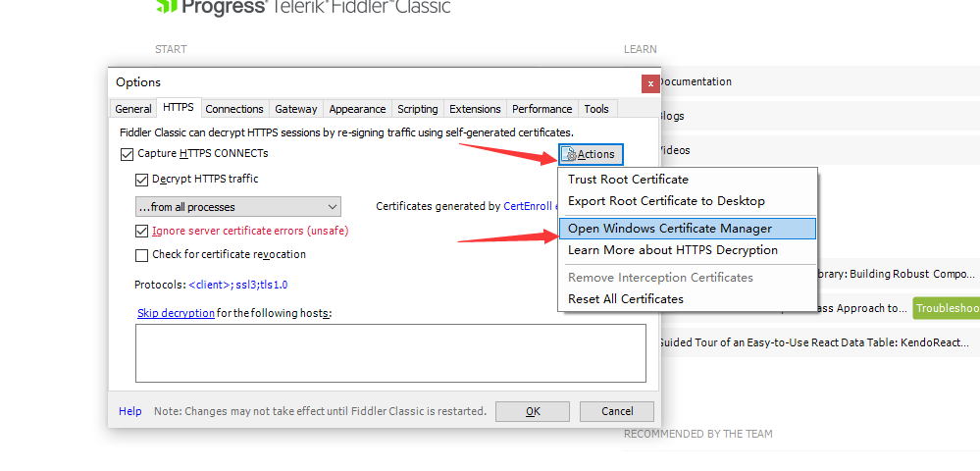
Task: Click the Progress Telerik Fiddler Classic logo
Action: pyautogui.click(x=303, y=6)
